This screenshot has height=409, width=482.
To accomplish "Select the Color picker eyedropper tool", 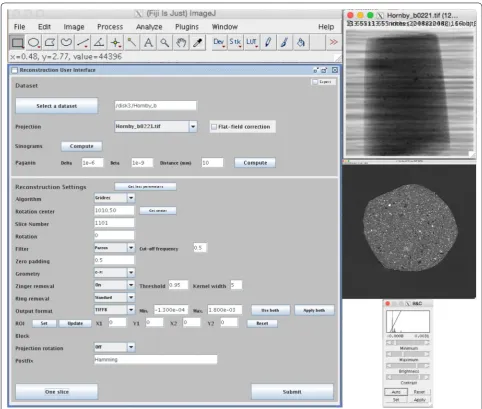I will pyautogui.click(x=197, y=42).
